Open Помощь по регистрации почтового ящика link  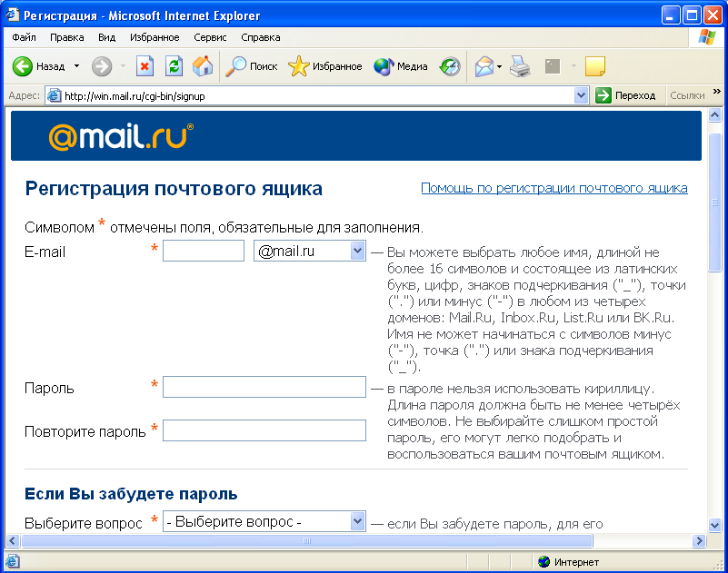click(553, 188)
